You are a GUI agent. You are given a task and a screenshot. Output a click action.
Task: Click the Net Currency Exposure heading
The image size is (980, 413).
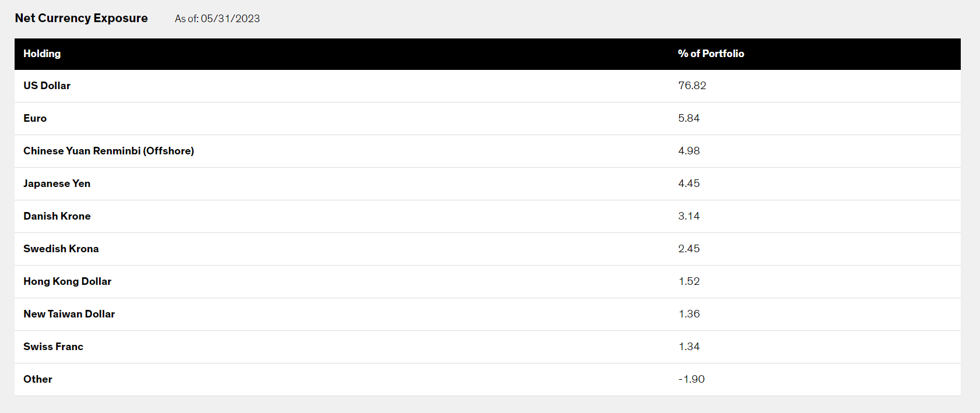click(x=81, y=18)
